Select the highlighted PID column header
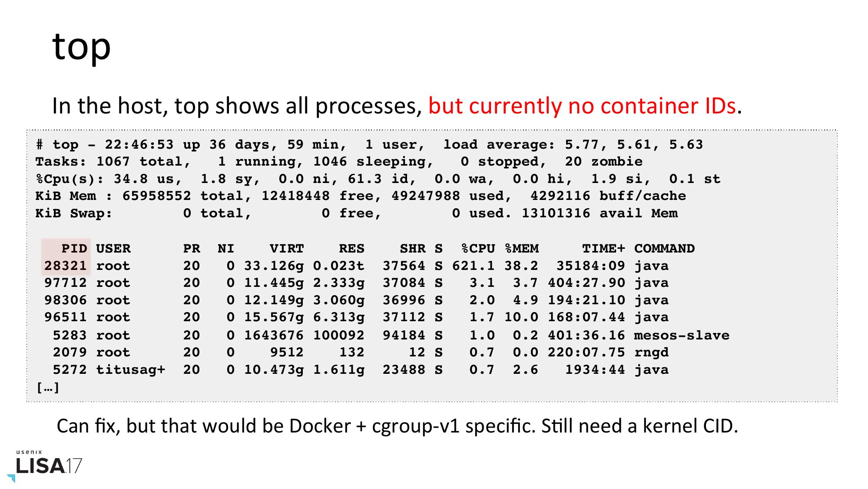The width and height of the screenshot is (868, 489). (x=74, y=249)
